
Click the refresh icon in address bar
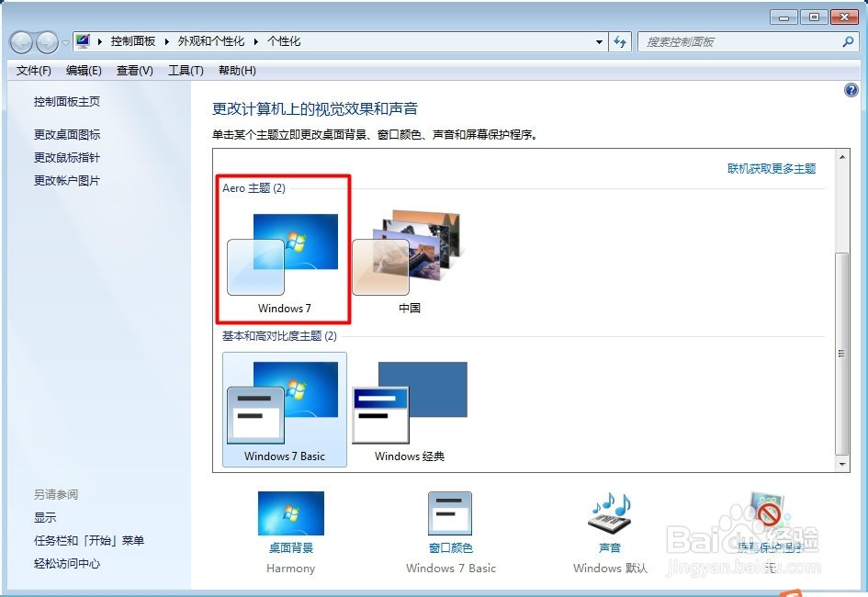(x=617, y=41)
